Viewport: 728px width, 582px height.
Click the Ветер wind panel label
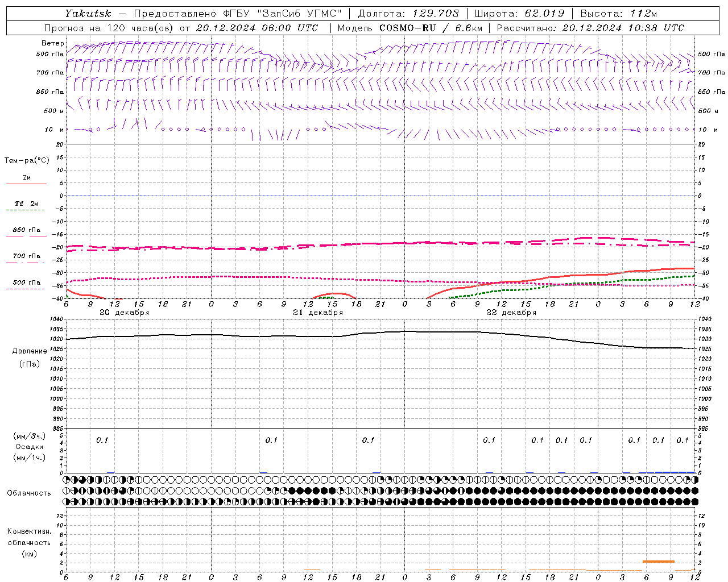pyautogui.click(x=53, y=43)
